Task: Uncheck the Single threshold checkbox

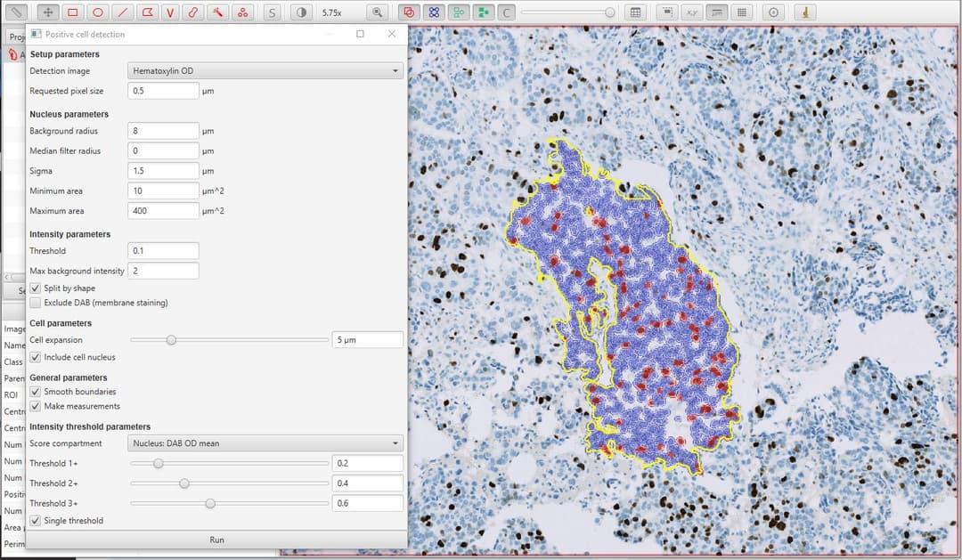Action: pos(36,521)
